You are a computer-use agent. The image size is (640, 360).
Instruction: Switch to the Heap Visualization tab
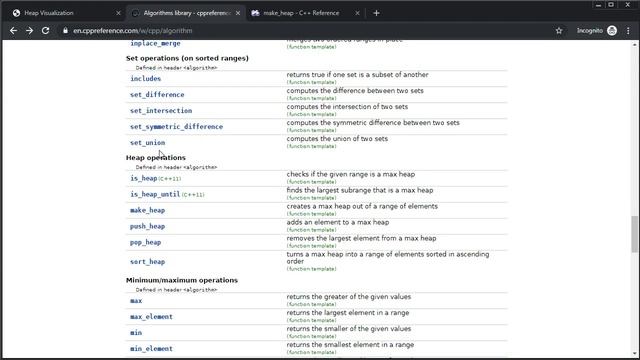click(65, 13)
